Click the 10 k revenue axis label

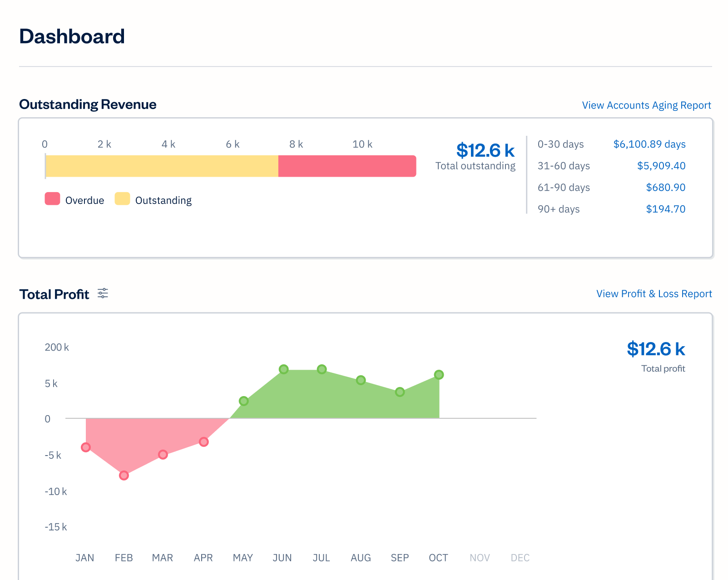point(362,144)
